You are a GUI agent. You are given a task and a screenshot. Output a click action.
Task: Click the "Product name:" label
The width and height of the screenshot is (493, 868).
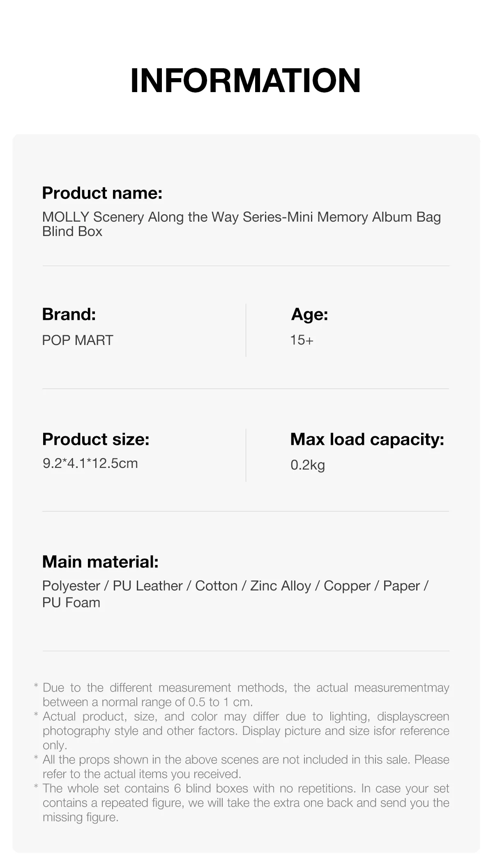coord(102,193)
